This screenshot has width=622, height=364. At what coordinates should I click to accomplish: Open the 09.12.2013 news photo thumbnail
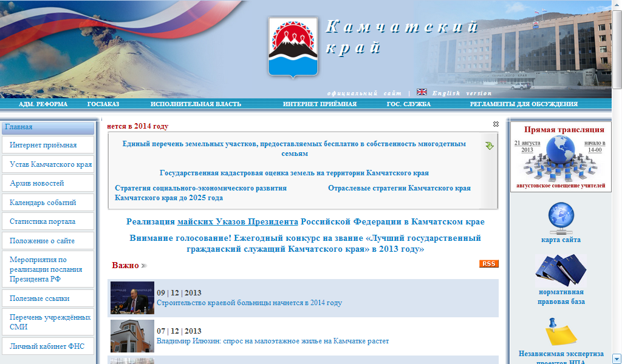[x=132, y=298]
